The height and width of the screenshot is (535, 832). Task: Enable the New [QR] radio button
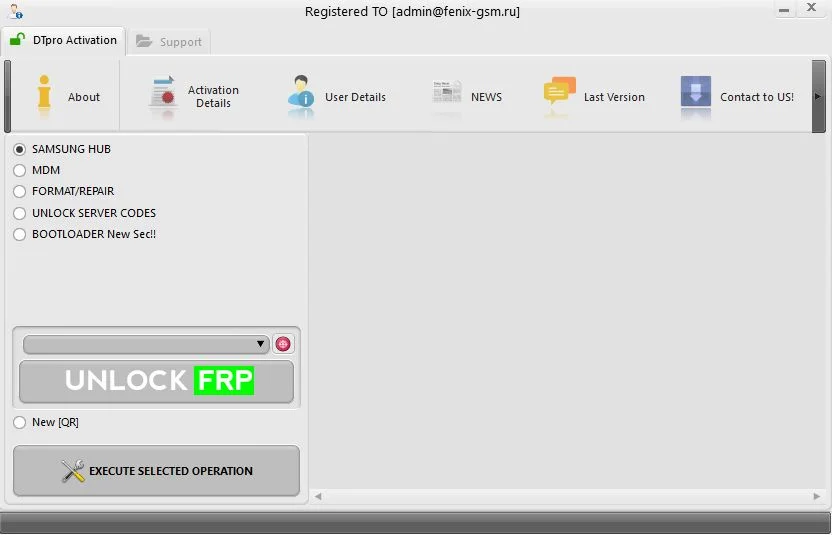coord(20,422)
